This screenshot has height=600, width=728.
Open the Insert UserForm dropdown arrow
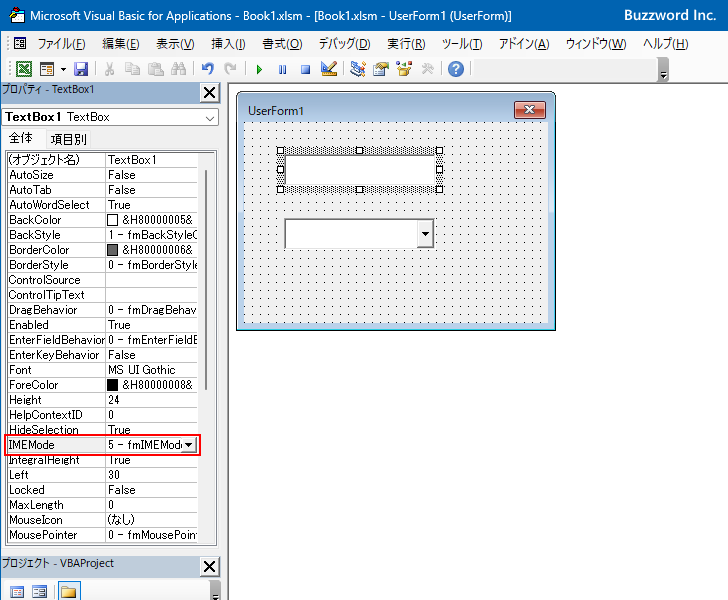click(63, 70)
